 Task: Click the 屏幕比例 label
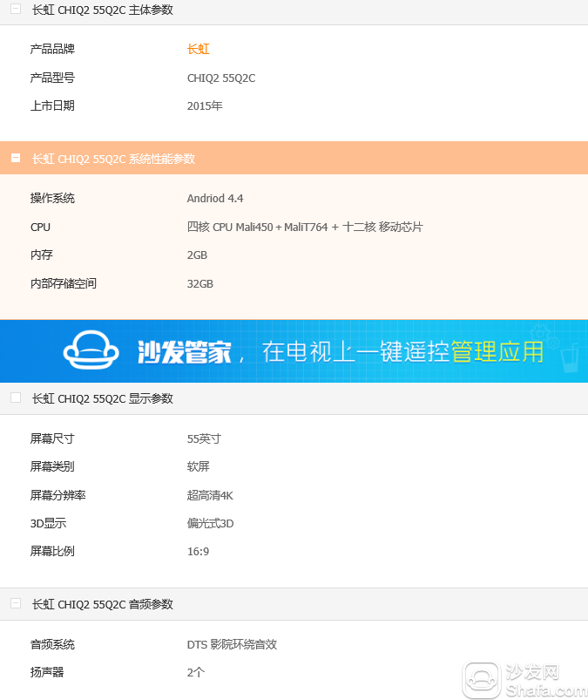pos(52,551)
